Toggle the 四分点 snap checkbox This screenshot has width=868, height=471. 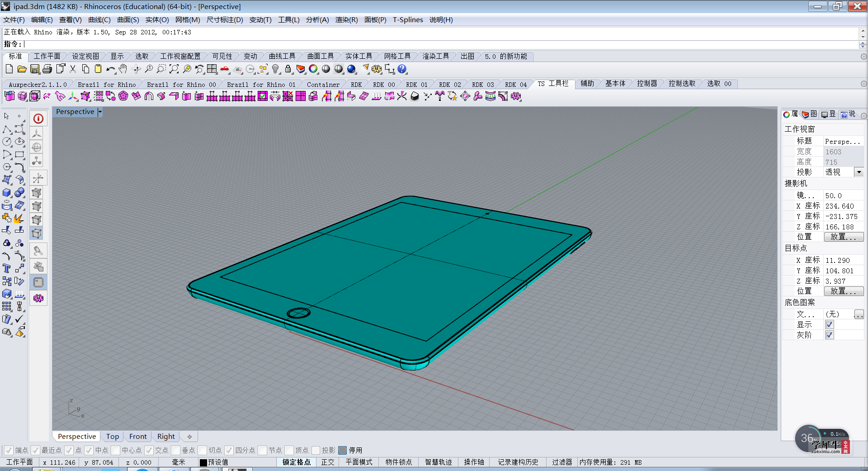[x=229, y=450]
